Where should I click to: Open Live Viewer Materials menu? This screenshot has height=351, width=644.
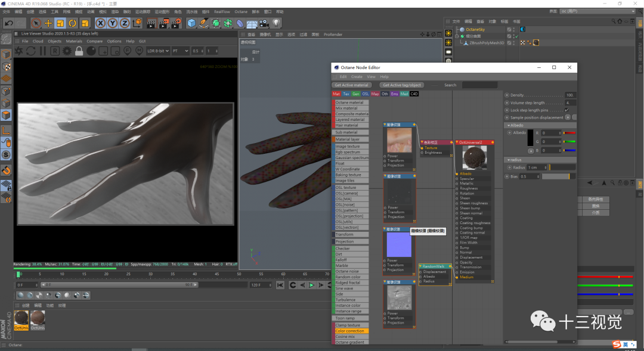point(74,41)
